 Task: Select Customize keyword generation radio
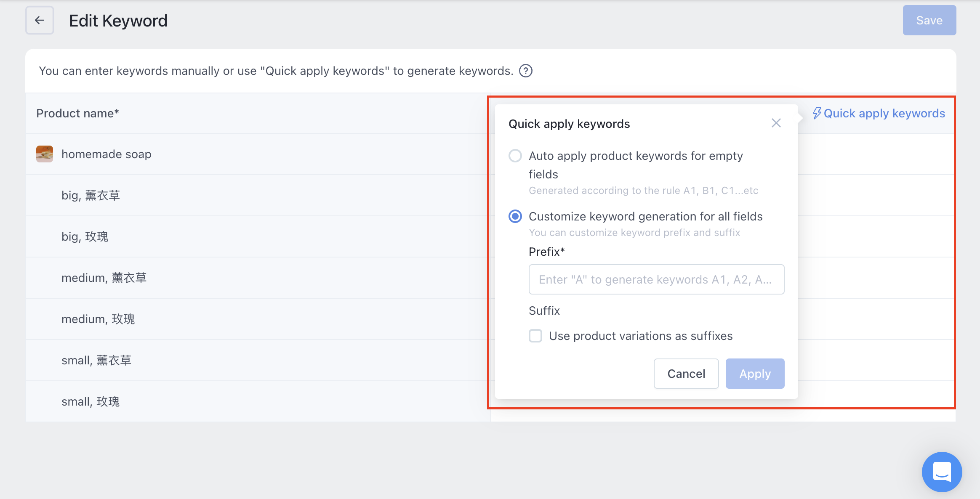tap(515, 216)
